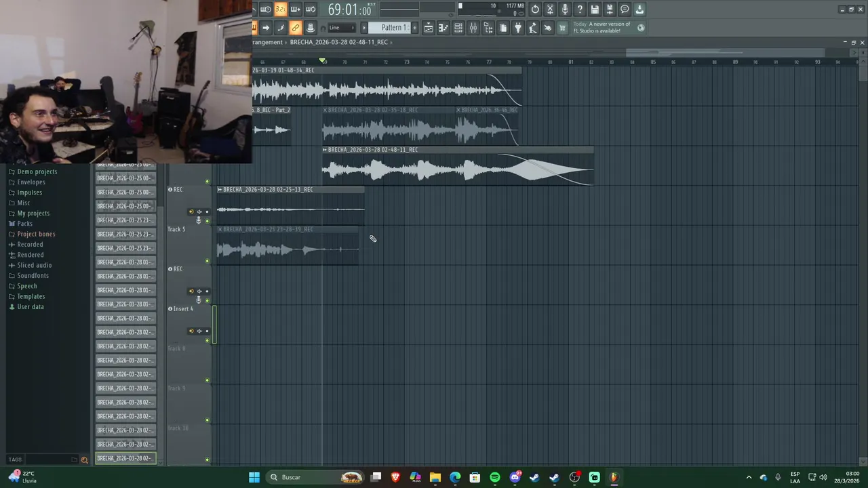This screenshot has width=868, height=488.
Task: Open Discord from the taskbar
Action: 515,477
